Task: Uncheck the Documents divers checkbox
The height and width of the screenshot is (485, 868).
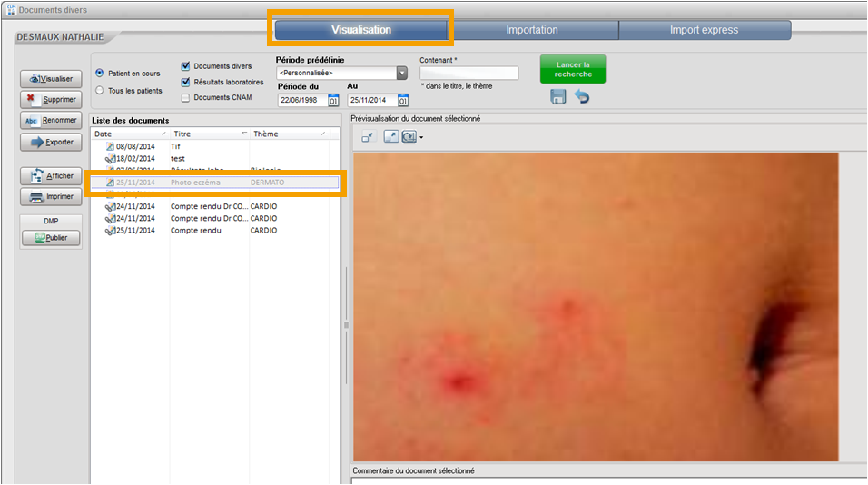Action: point(185,66)
